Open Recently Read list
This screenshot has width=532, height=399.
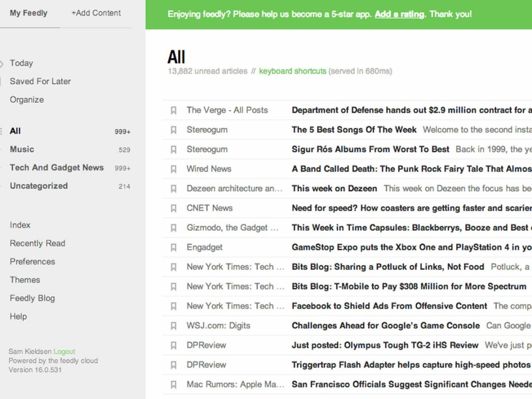point(37,243)
